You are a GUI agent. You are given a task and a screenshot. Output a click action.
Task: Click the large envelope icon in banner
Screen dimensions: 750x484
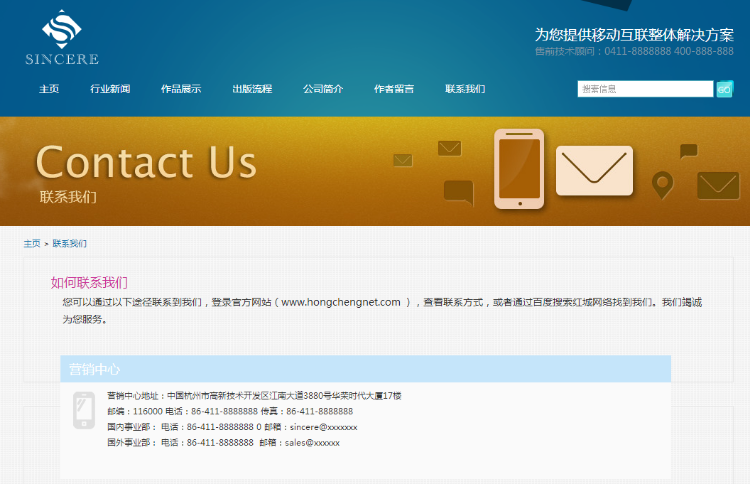click(x=594, y=171)
